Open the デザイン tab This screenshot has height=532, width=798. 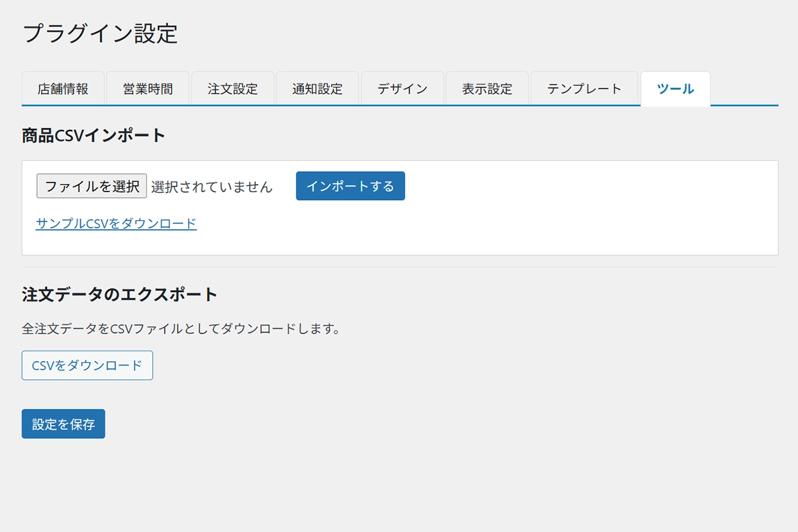click(402, 89)
